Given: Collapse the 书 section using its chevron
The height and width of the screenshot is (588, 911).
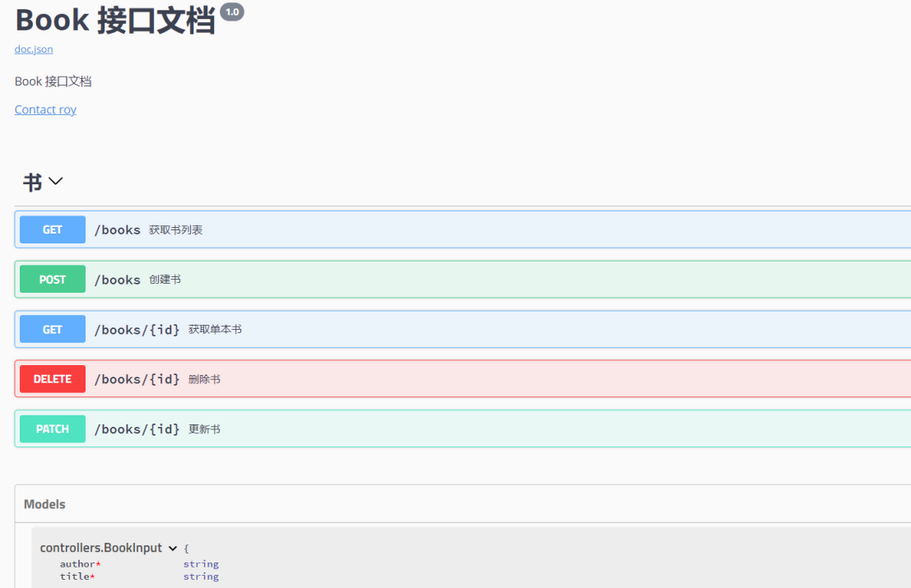Looking at the screenshot, I should (x=56, y=181).
